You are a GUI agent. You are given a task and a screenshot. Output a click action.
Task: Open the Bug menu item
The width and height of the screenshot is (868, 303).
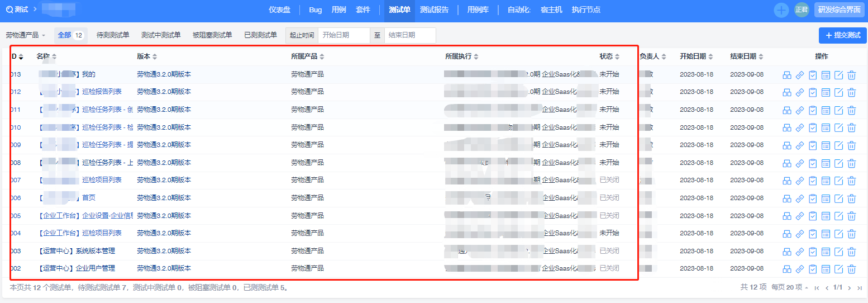tap(315, 10)
